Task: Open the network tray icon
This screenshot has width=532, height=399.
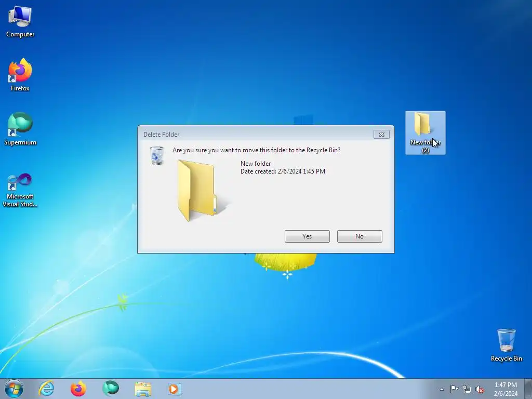Action: (x=467, y=389)
